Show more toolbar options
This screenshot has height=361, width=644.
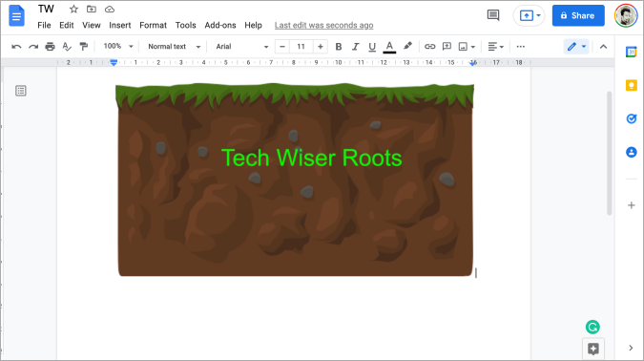tap(520, 47)
